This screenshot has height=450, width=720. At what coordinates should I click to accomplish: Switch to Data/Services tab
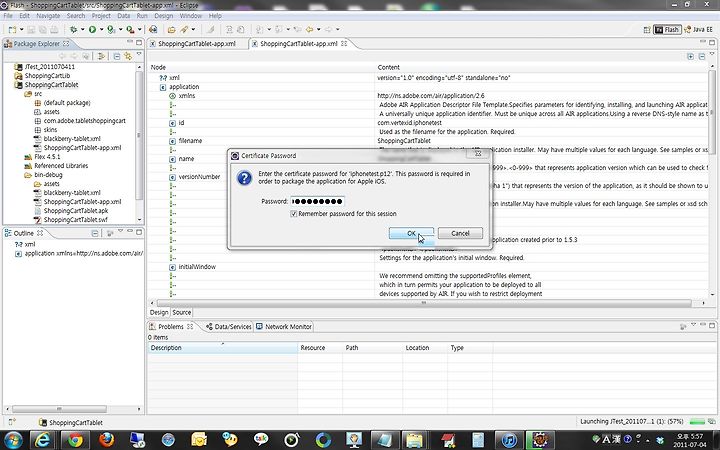point(229,326)
